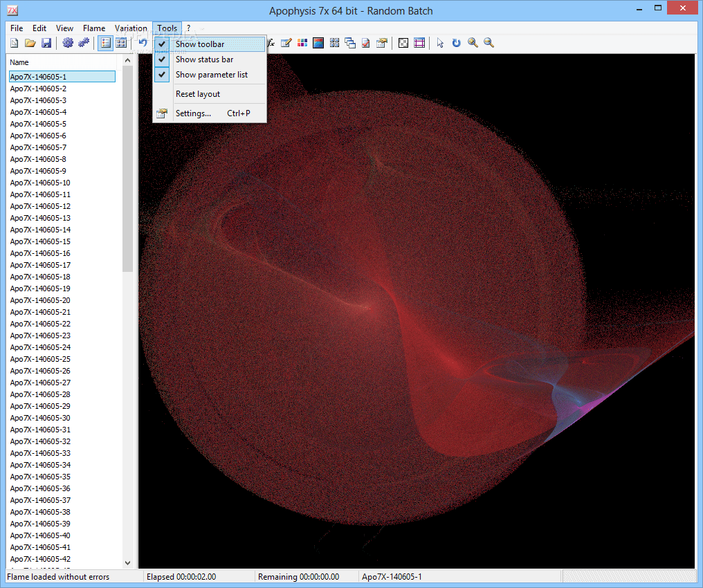Screen dimensions: 703x588
Task: Click the flame list scroll up arrow
Action: tap(128, 60)
